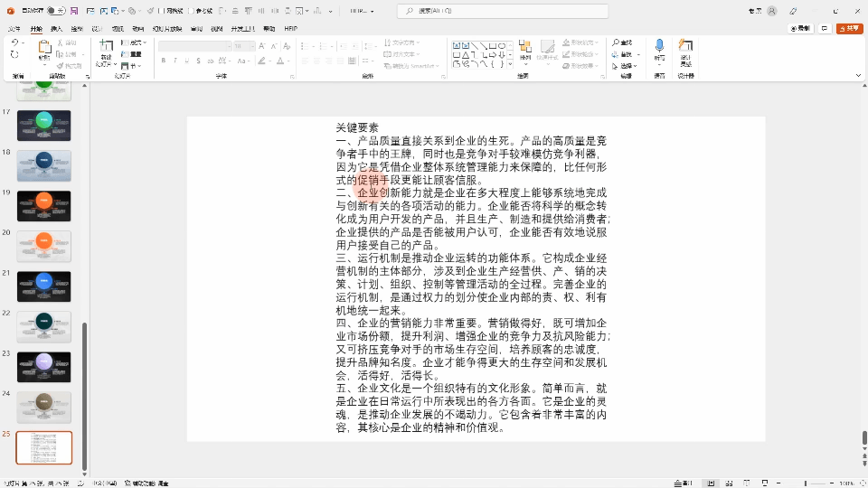The image size is (868, 488).
Task: Expand the shapes gallery with the More arrow
Action: coord(510,65)
